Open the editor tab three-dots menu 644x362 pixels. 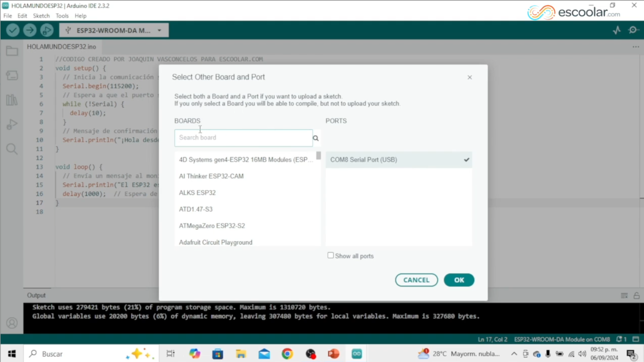[x=635, y=47]
